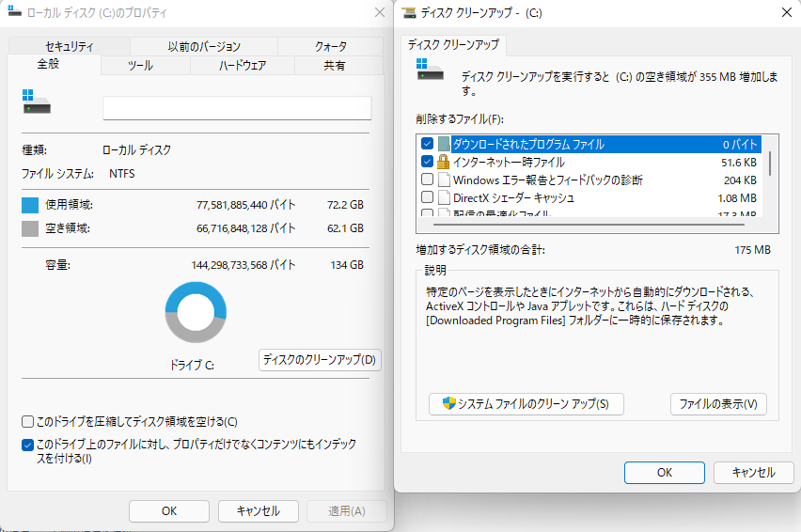Viewport: 801px width, 532px height.
Task: Click the lock icon of インターネット一時ファイル
Action: (444, 162)
